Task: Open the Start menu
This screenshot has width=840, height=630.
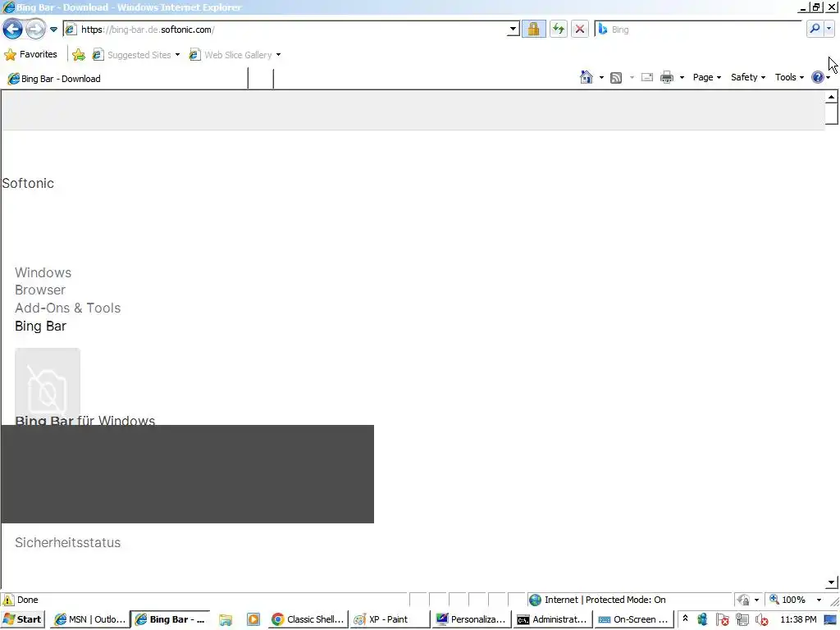Action: (x=23, y=619)
